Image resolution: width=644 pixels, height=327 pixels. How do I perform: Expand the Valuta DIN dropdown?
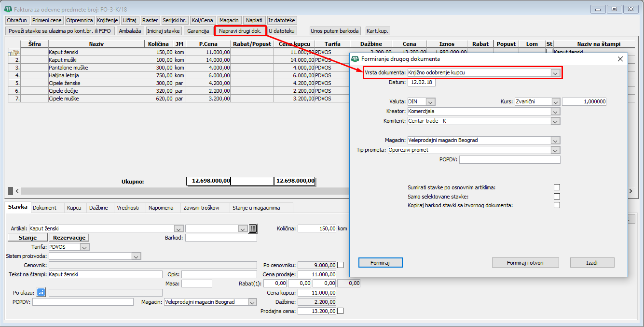pyautogui.click(x=431, y=102)
